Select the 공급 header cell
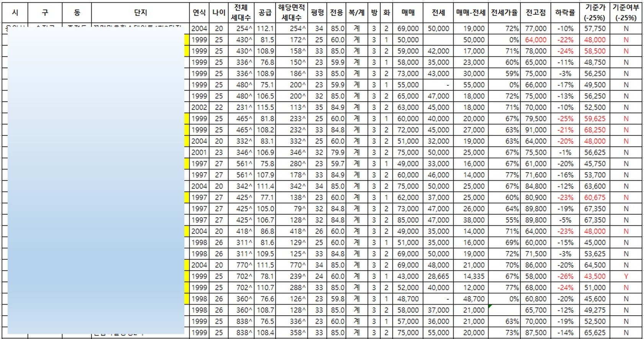 click(x=265, y=13)
